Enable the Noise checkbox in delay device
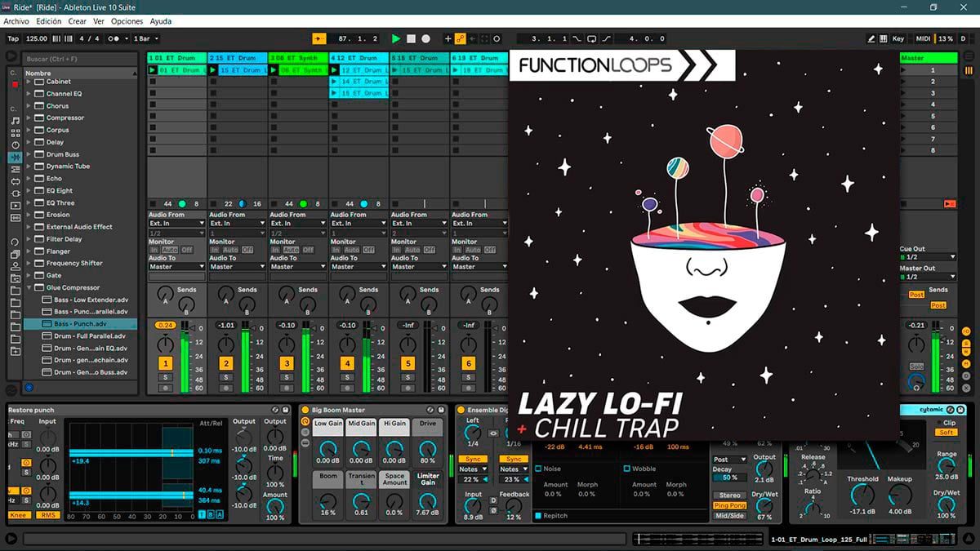980x551 pixels. (x=539, y=469)
